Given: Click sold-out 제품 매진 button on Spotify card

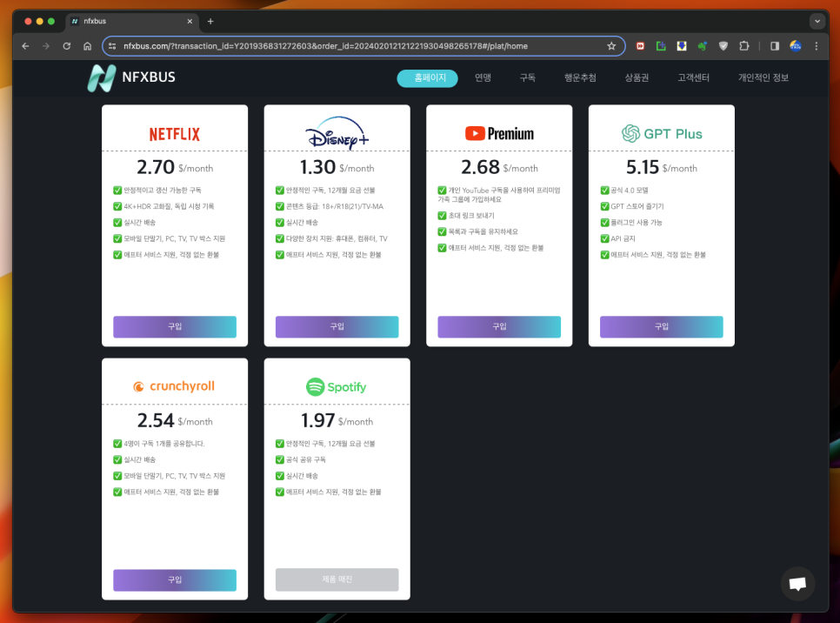Looking at the screenshot, I should point(337,579).
